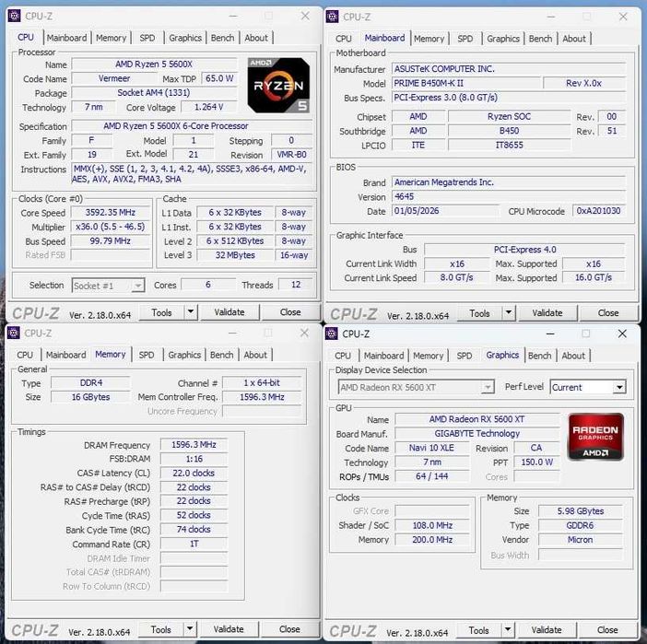The width and height of the screenshot is (647, 644).
Task: Select the Bench tab in the Mainboard window
Action: click(540, 39)
